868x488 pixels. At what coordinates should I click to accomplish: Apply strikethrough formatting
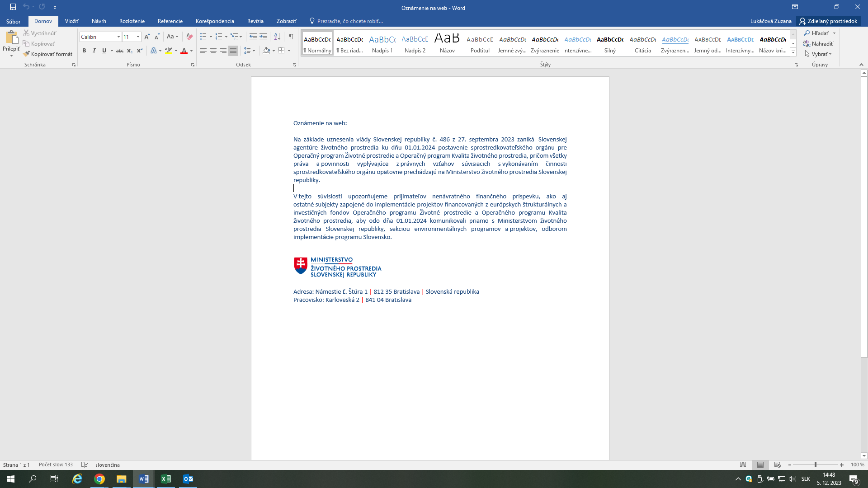120,51
